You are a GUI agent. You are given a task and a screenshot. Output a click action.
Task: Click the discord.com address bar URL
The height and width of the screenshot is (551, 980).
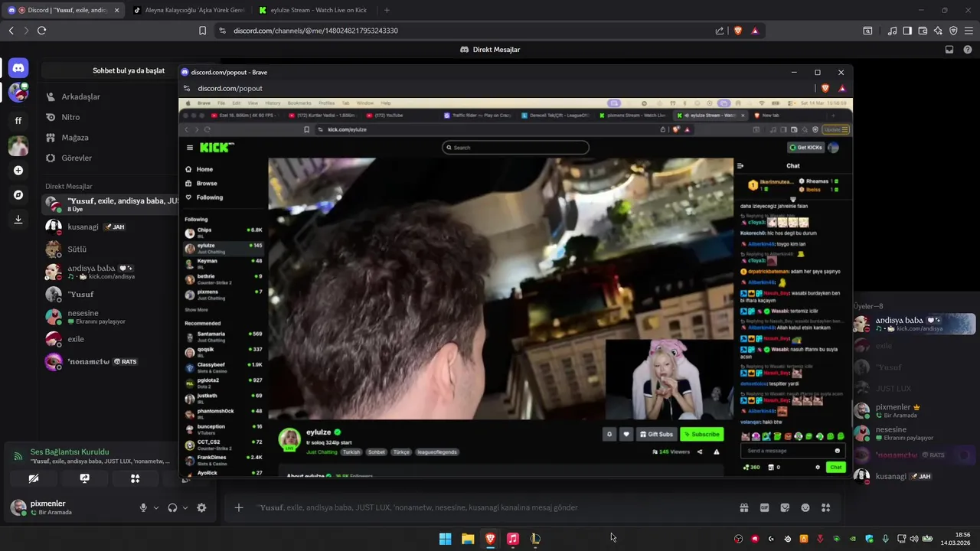[x=315, y=31]
